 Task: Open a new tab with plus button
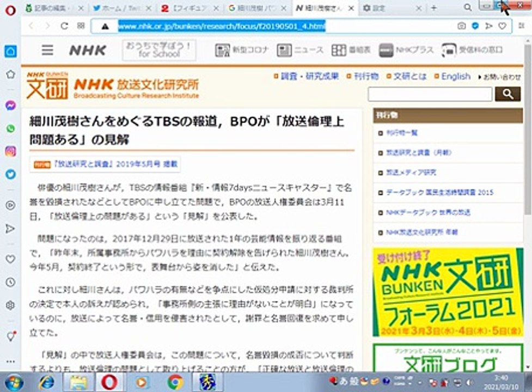coord(434,8)
